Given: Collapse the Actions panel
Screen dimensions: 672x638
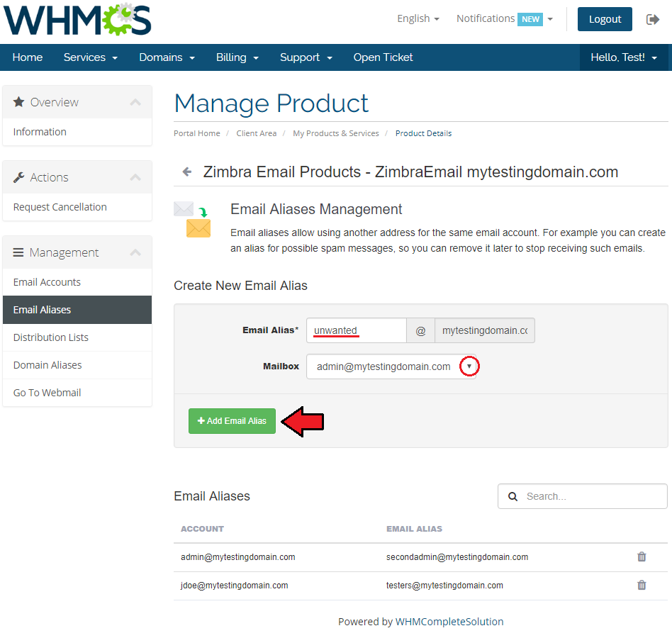Looking at the screenshot, I should pos(135,177).
